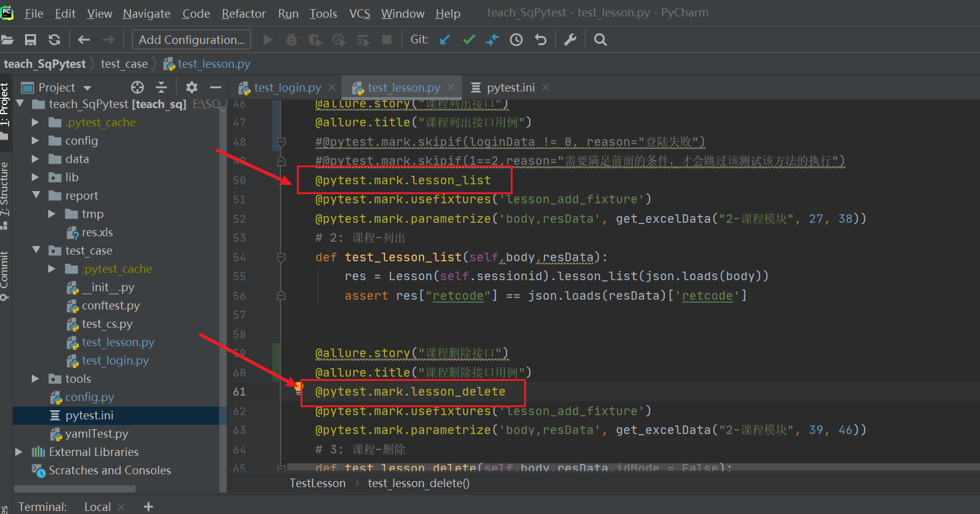
Task: Close the Local terminal tab
Action: pyautogui.click(x=121, y=507)
